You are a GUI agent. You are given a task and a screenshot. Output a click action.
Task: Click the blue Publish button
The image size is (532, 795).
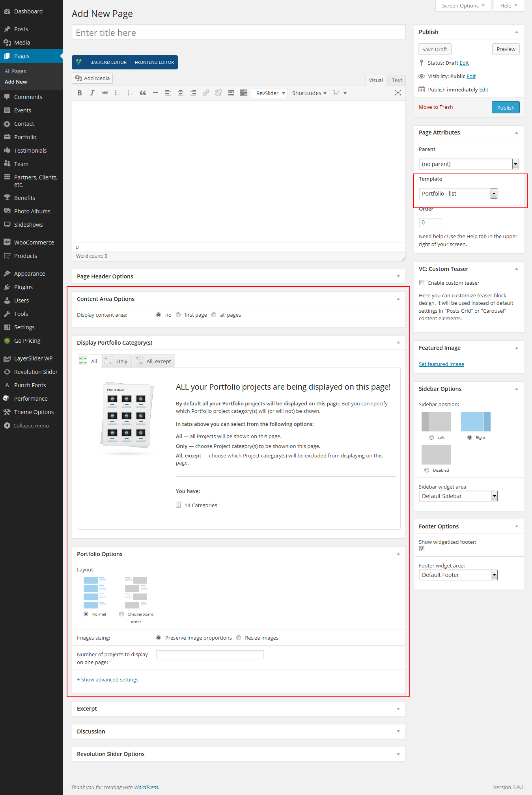pos(505,108)
